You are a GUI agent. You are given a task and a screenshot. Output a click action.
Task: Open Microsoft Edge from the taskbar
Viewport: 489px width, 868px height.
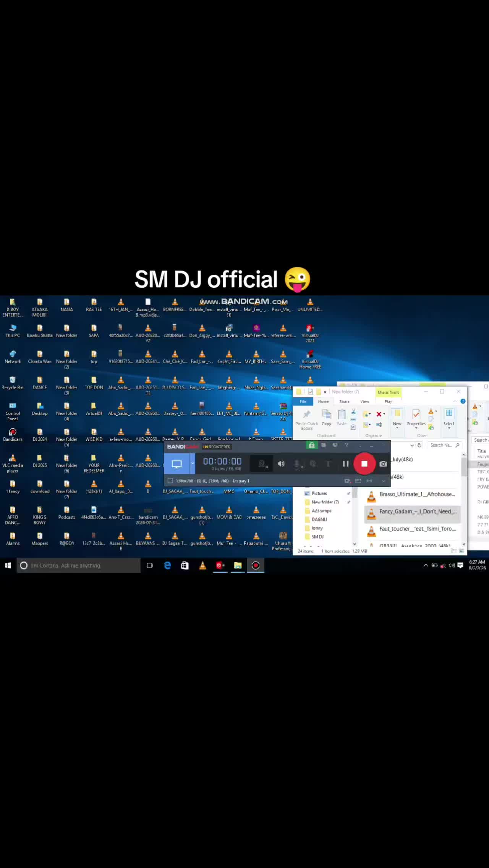[167, 565]
